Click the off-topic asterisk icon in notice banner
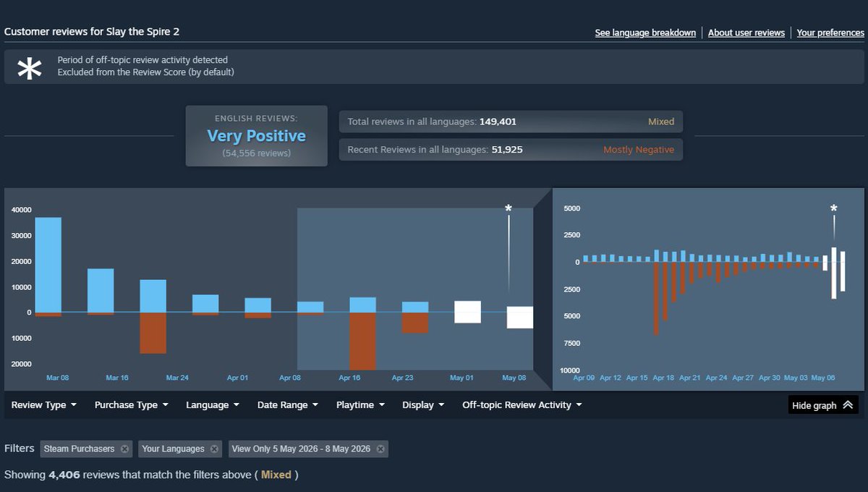The width and height of the screenshot is (868, 492). point(30,69)
